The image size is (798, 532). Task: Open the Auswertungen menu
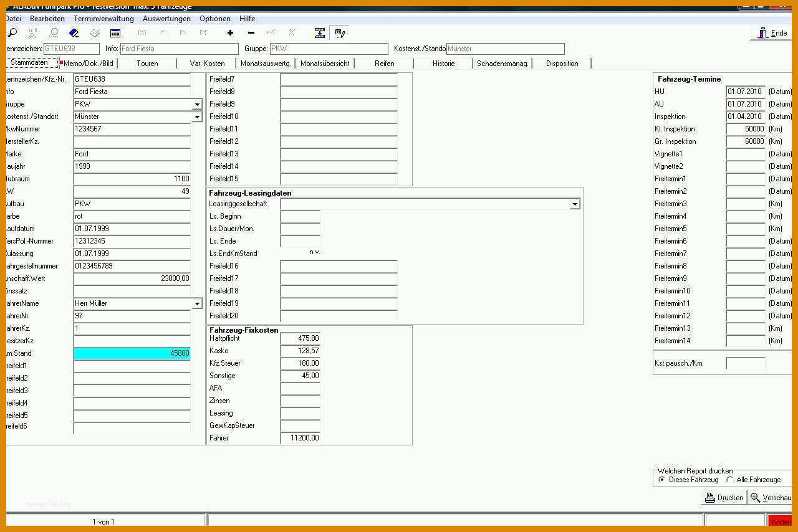pos(166,19)
